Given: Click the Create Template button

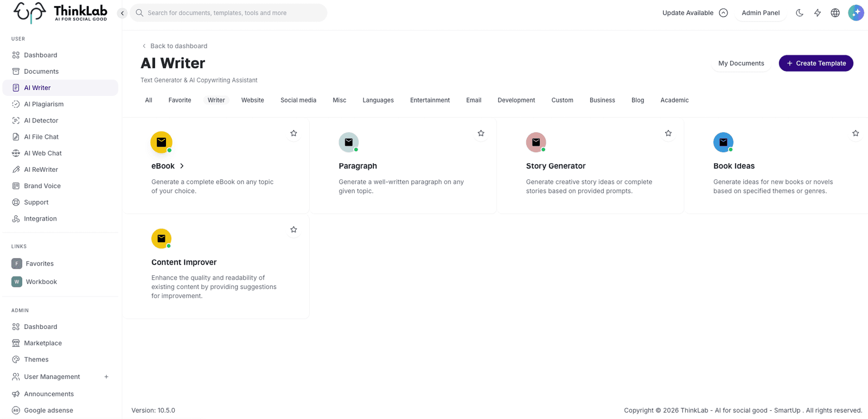Looking at the screenshot, I should [816, 63].
